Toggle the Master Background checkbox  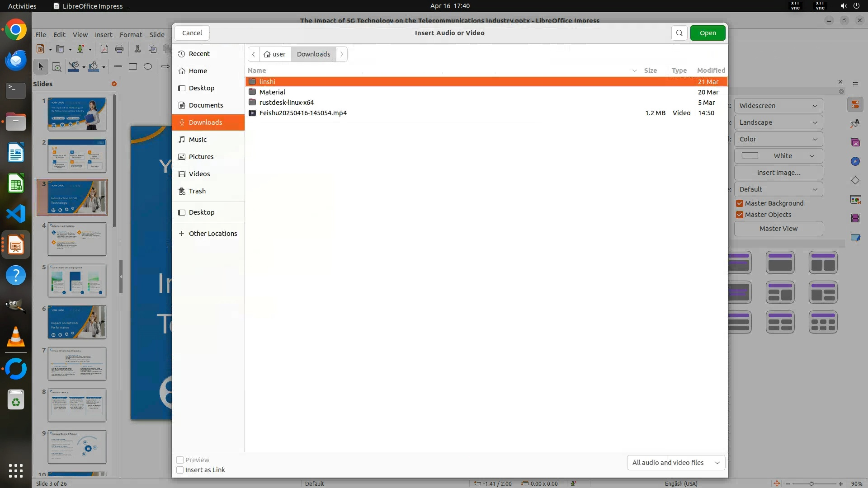pyautogui.click(x=740, y=203)
